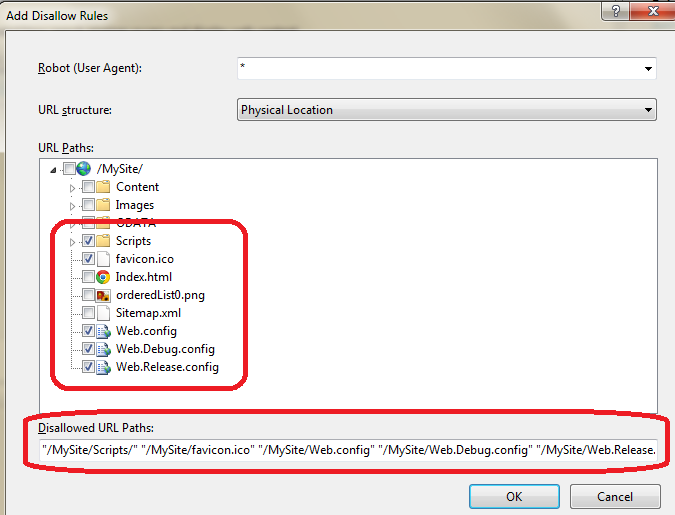Uncheck the Scripts folder checkbox
This screenshot has width=675, height=515.
click(x=88, y=241)
